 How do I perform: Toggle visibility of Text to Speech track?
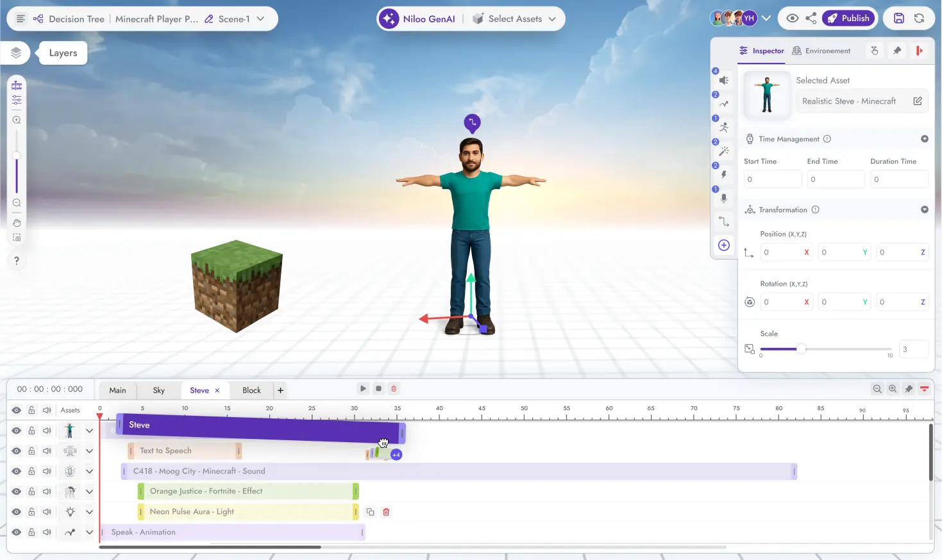tap(17, 451)
